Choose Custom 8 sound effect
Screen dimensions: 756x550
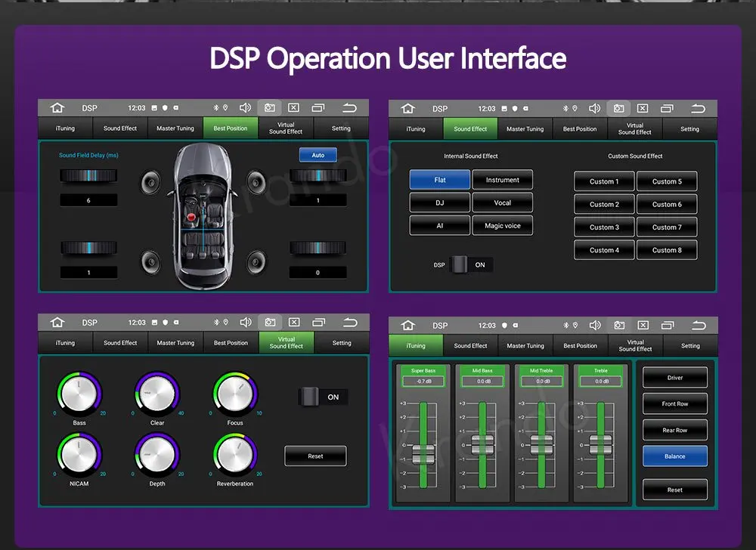(667, 250)
